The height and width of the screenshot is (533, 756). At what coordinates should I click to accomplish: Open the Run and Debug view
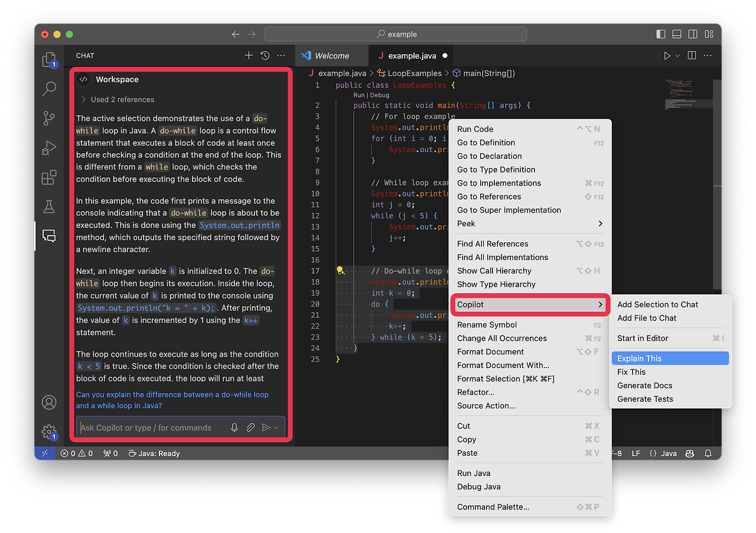click(49, 148)
